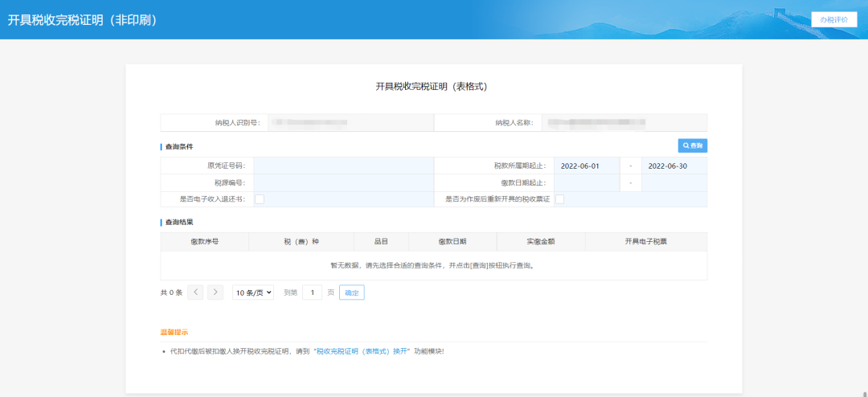The image size is (868, 397).
Task: Focus the 原凭证号码 input field
Action: [344, 166]
